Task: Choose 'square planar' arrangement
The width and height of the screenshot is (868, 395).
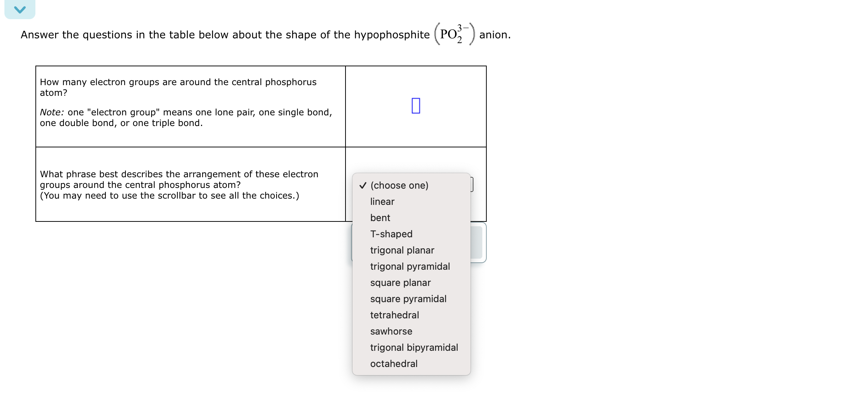Action: pos(400,283)
